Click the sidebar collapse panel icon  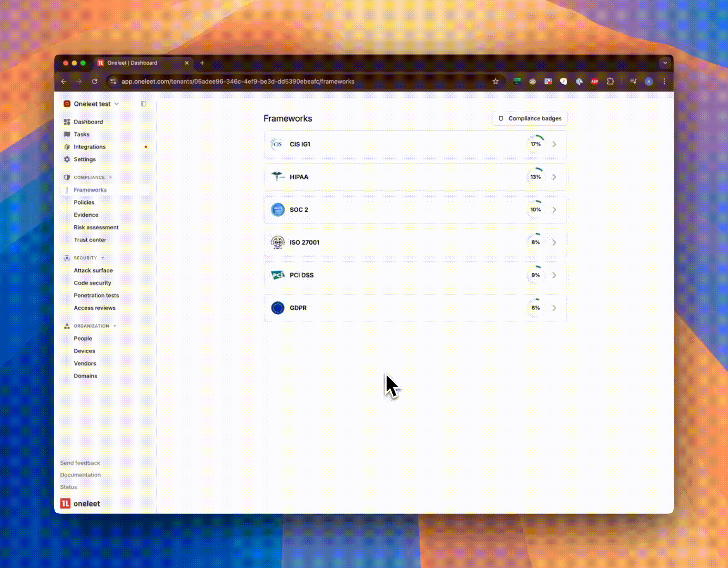(x=144, y=104)
